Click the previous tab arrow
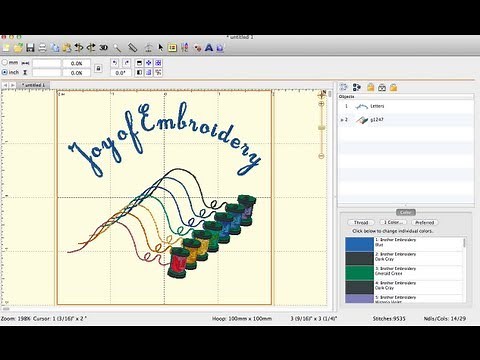The width and height of the screenshot is (480, 360). (x=5, y=85)
